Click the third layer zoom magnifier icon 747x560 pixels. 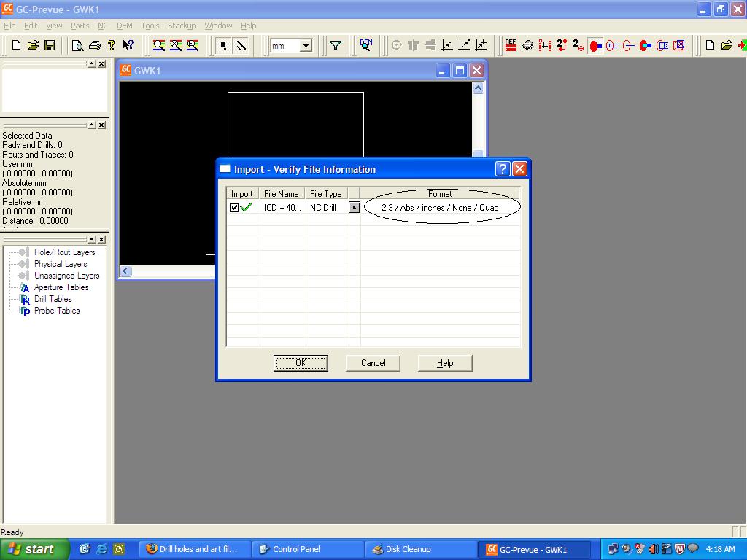(x=193, y=45)
